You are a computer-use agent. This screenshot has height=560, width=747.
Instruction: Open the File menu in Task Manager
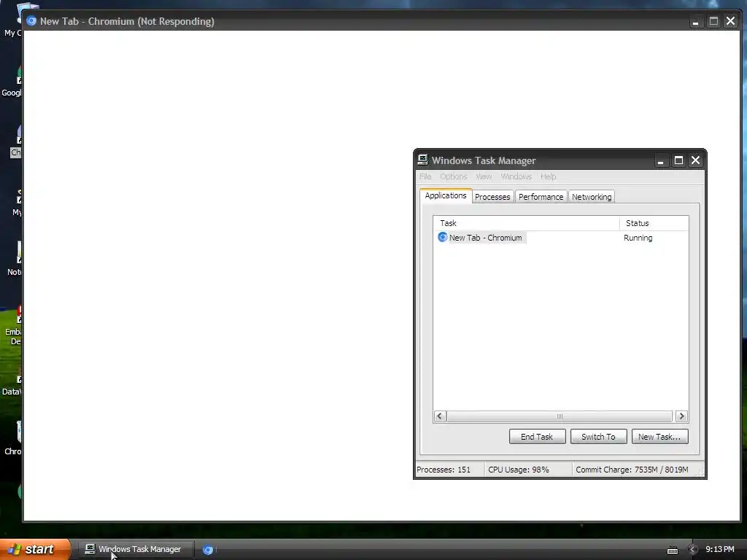(425, 176)
